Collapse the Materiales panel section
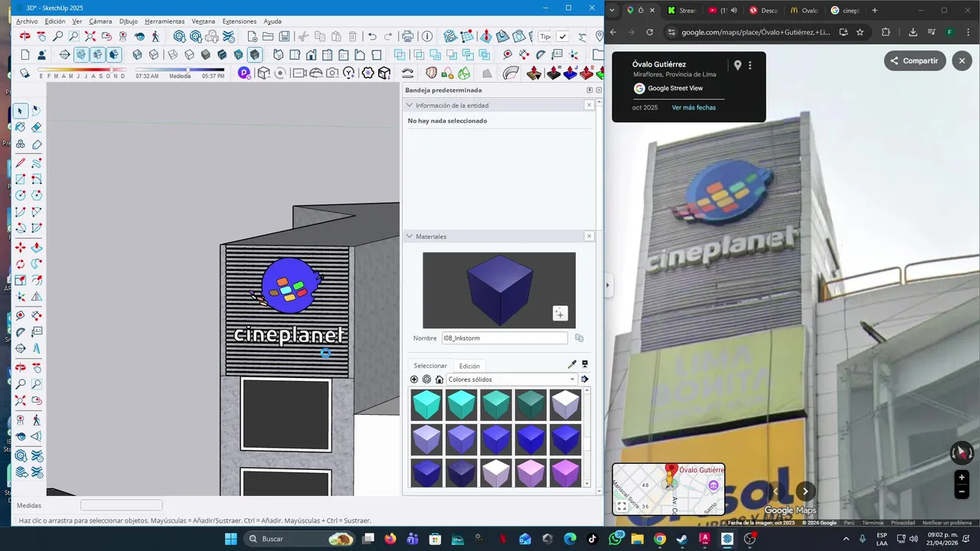 pos(410,236)
